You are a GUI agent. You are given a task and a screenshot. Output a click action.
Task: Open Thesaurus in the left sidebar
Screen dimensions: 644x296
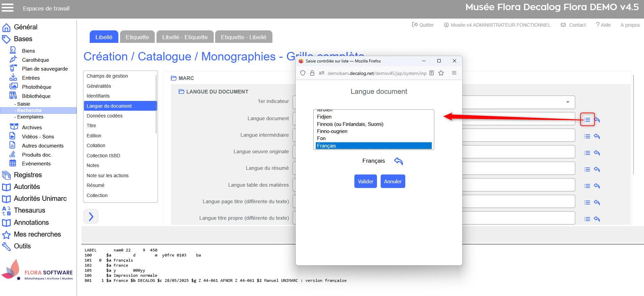click(x=29, y=211)
